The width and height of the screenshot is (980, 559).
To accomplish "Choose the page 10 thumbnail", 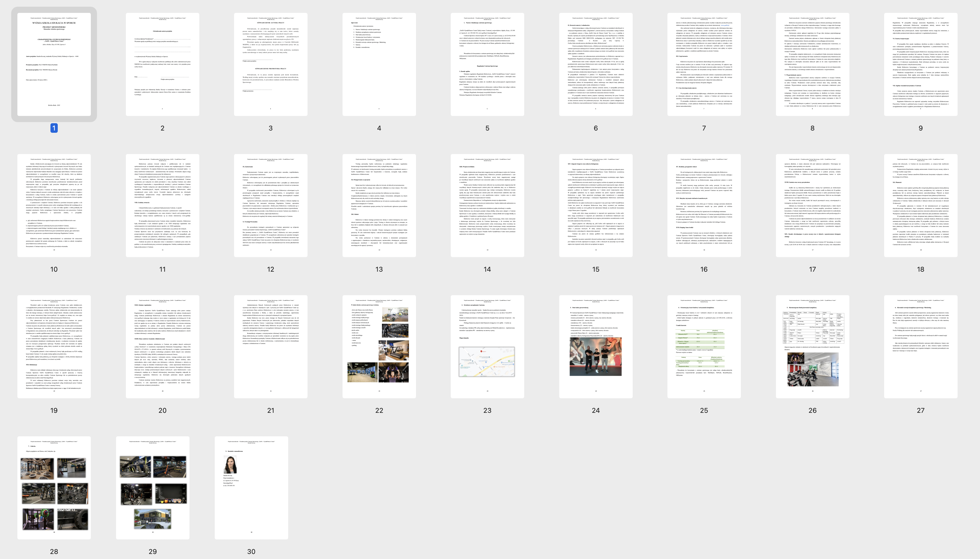I will coord(54,205).
